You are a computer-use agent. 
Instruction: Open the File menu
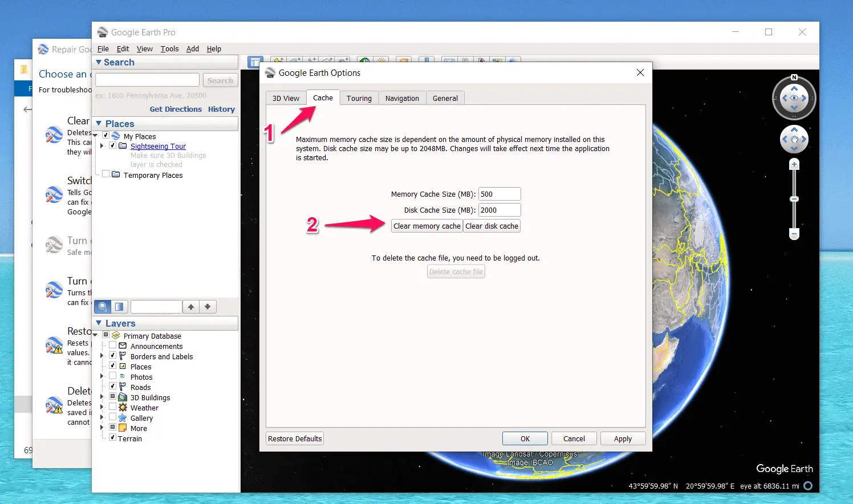coord(103,49)
